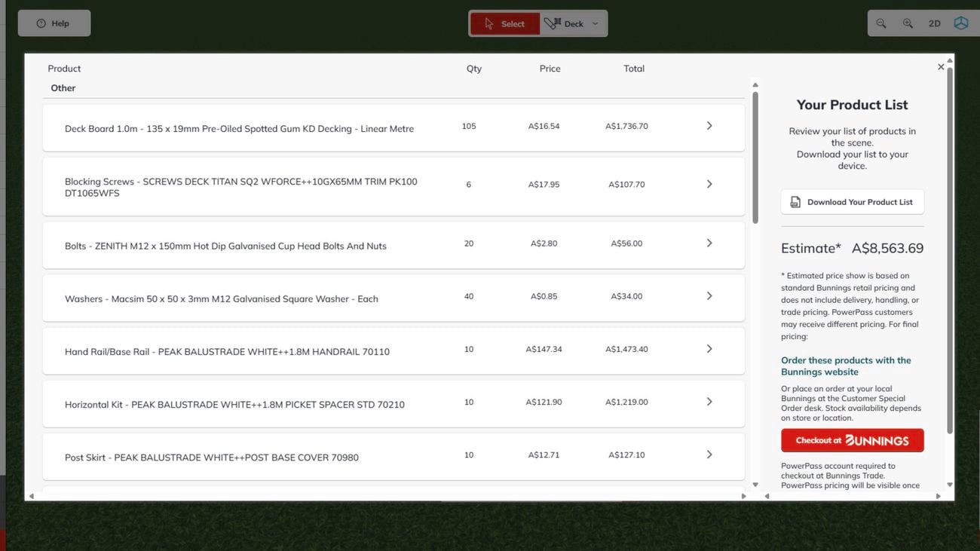Click the product list horizontal scroll right arrow

(x=744, y=496)
